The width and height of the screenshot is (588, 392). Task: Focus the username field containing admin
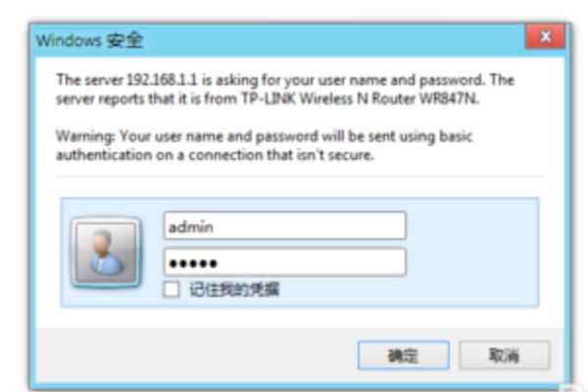coord(284,225)
